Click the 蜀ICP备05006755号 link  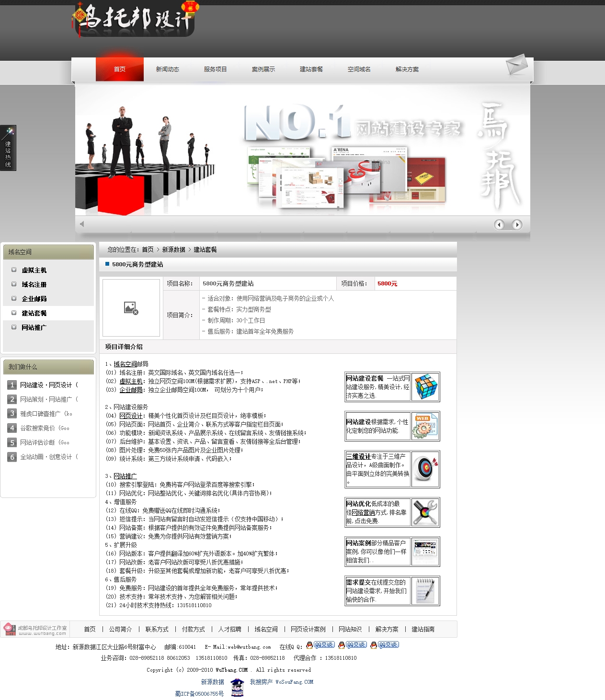[x=199, y=694]
